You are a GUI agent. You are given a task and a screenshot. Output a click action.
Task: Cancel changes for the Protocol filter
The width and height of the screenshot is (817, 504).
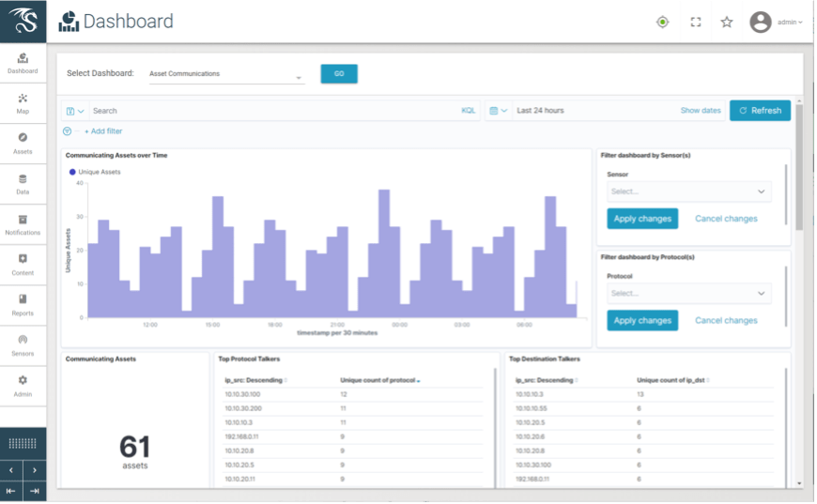726,321
